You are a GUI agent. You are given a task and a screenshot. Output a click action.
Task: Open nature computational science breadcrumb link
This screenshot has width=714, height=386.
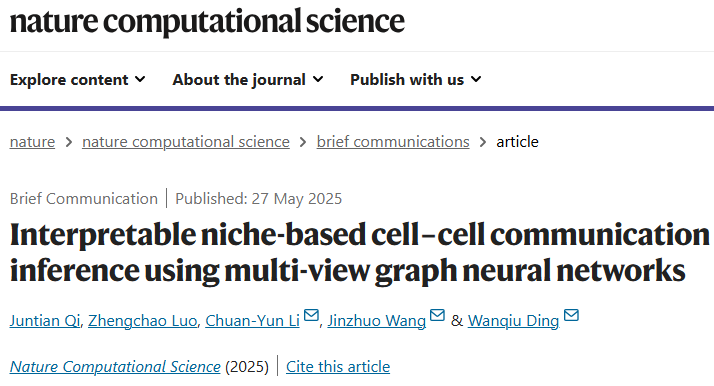186,142
